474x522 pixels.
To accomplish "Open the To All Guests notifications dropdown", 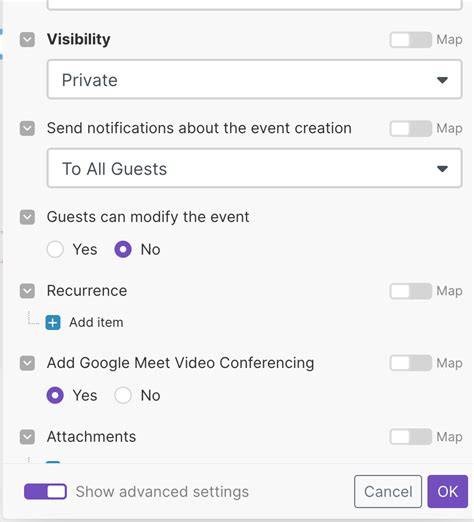I will coord(255,168).
